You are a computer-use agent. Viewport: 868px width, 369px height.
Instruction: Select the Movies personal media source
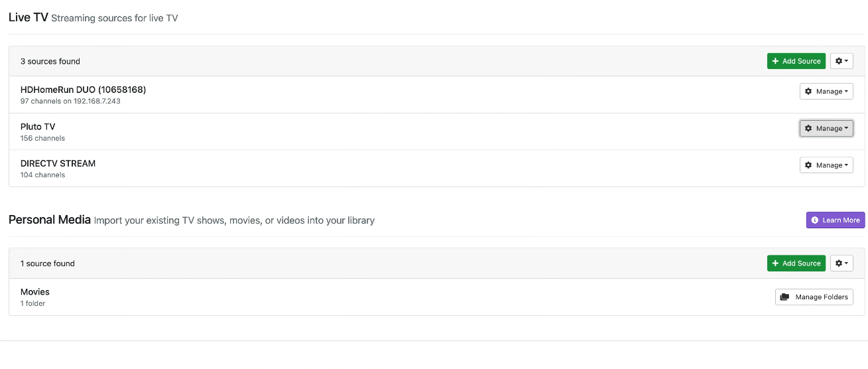click(35, 292)
